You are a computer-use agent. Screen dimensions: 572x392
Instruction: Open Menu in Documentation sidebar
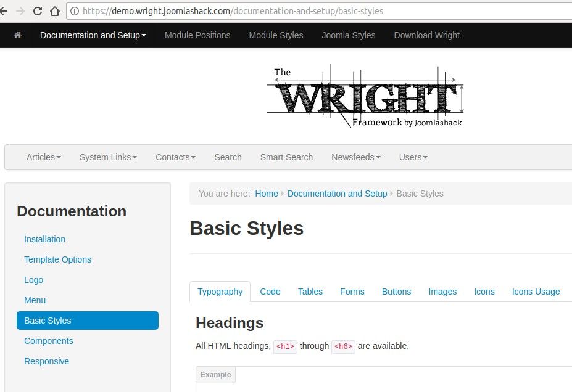(x=35, y=301)
